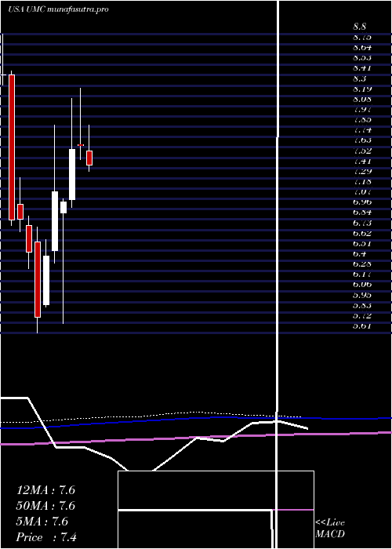The image size is (392, 549).
Task: Click the last red candle near 7.41
Action: (x=89, y=158)
